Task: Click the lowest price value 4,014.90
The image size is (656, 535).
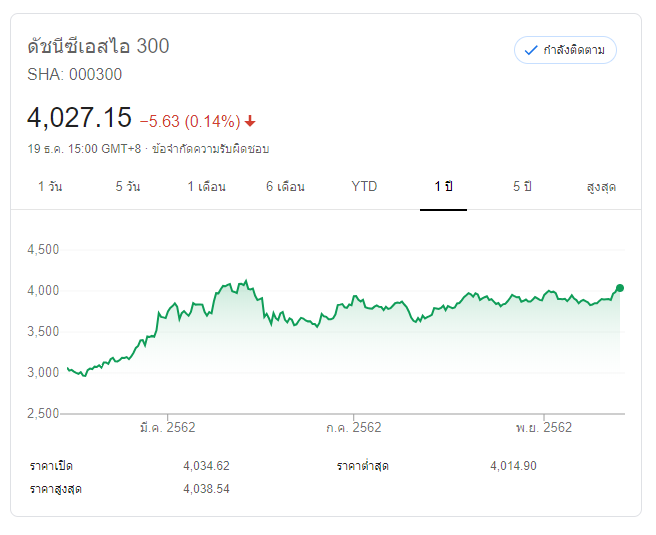Action: coord(513,466)
